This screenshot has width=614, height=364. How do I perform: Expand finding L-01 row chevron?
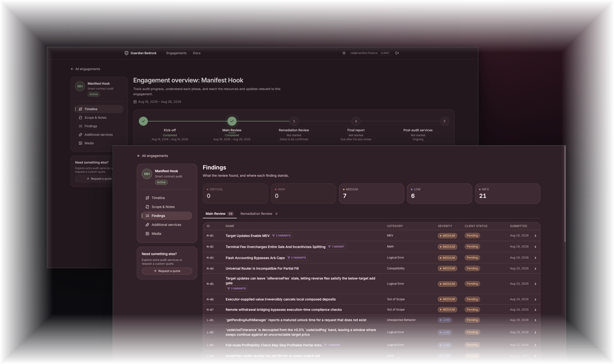click(x=535, y=320)
